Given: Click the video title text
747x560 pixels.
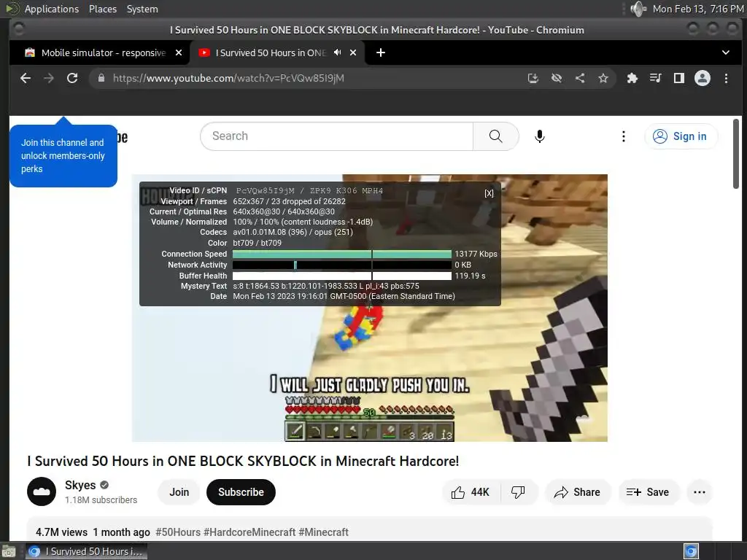Looking at the screenshot, I should tap(243, 461).
